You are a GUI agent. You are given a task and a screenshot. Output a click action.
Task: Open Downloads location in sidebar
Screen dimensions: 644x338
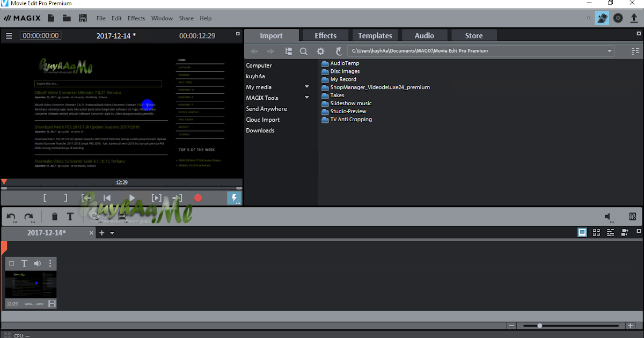(260, 130)
